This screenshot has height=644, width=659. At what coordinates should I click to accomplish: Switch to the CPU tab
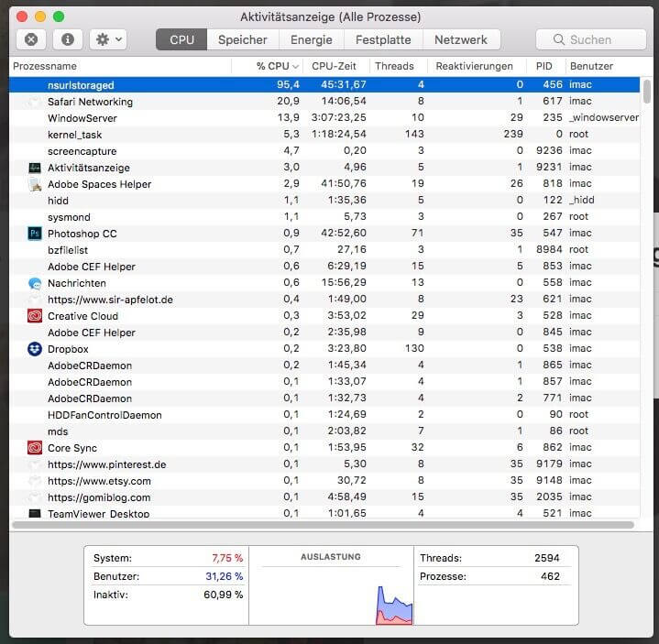[181, 39]
